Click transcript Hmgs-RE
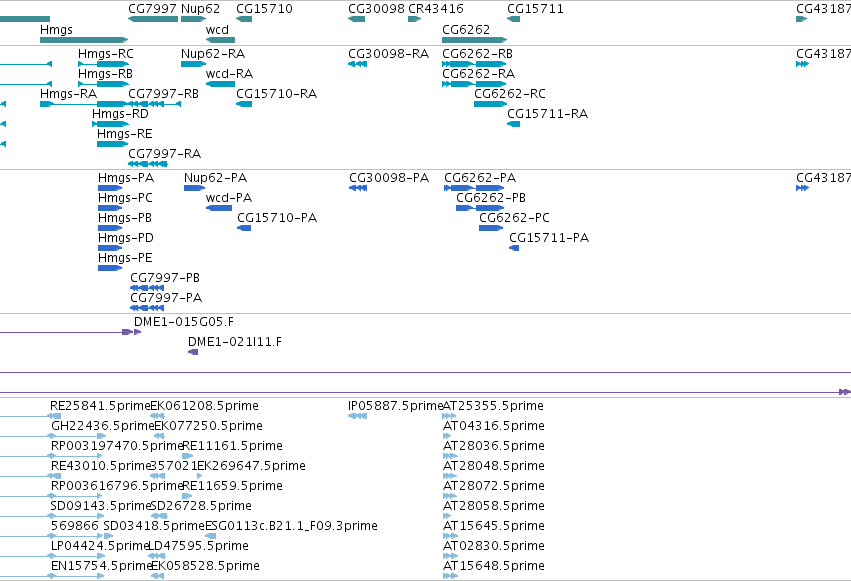Viewport: 851px width, 581px height. 112,144
